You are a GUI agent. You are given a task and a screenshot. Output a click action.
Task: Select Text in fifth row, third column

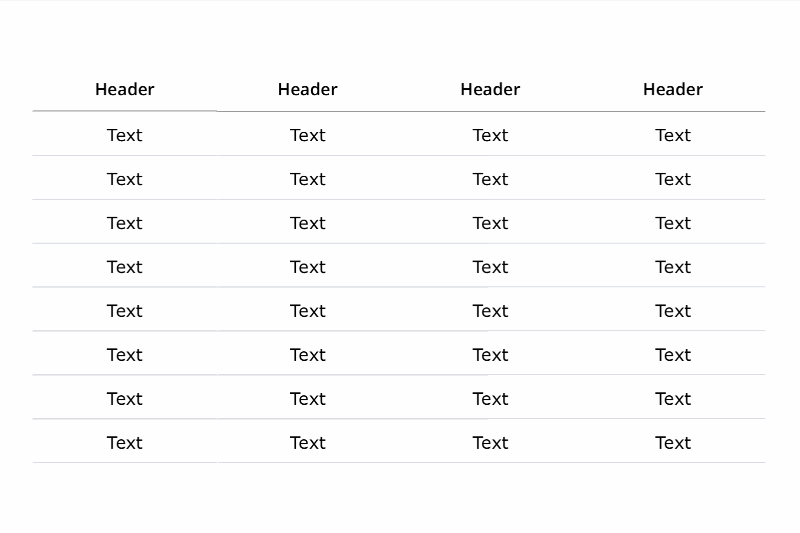coord(490,311)
